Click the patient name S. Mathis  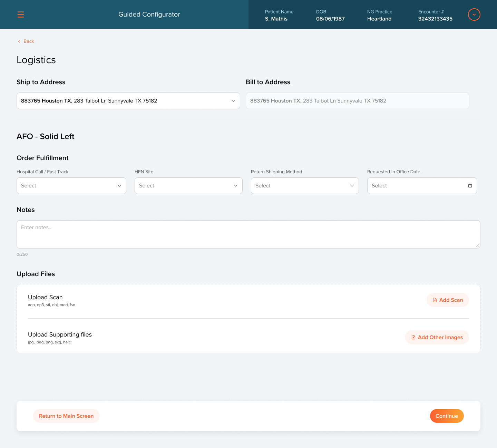tap(276, 19)
